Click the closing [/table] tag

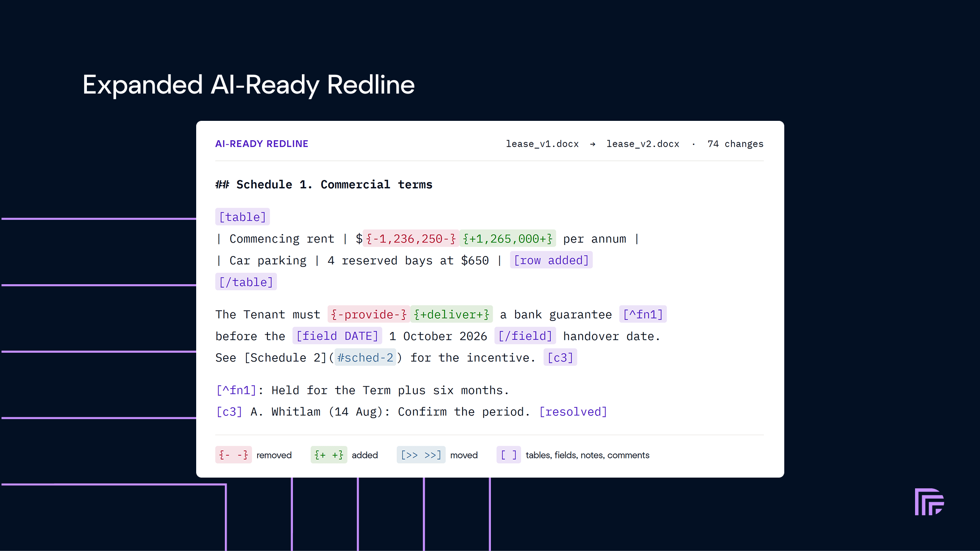pyautogui.click(x=246, y=282)
